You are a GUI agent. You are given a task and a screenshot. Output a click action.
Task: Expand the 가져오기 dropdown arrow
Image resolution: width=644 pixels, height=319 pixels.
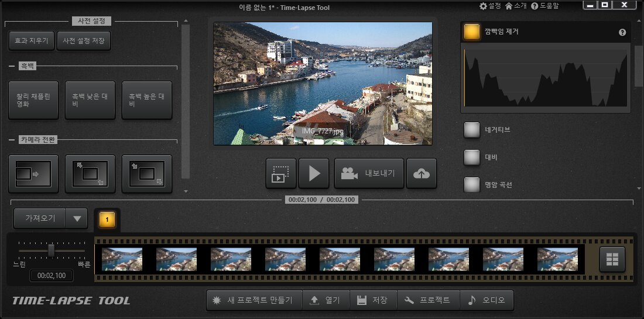77,218
